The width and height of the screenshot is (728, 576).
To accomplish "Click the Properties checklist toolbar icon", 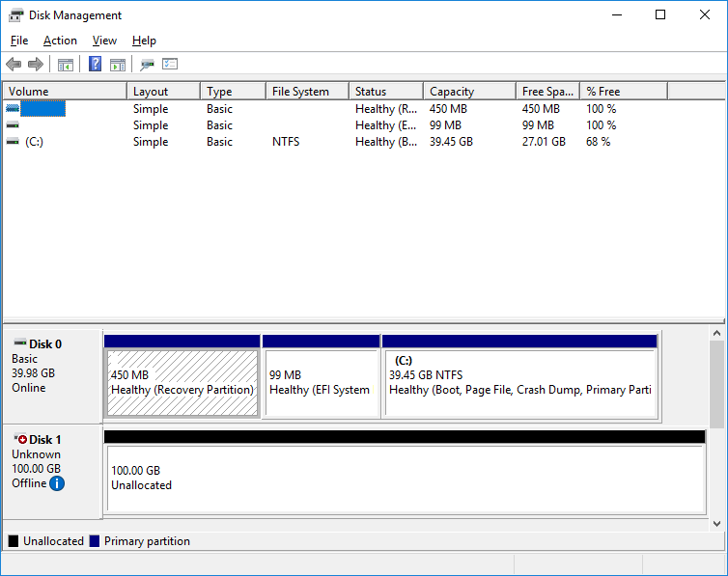I will pos(170,64).
